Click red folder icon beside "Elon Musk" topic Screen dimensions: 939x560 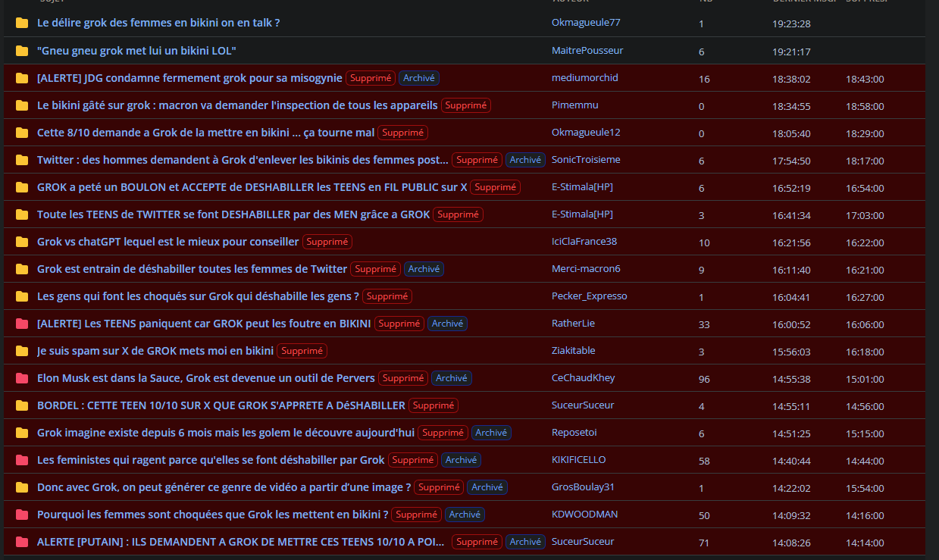pyautogui.click(x=22, y=378)
